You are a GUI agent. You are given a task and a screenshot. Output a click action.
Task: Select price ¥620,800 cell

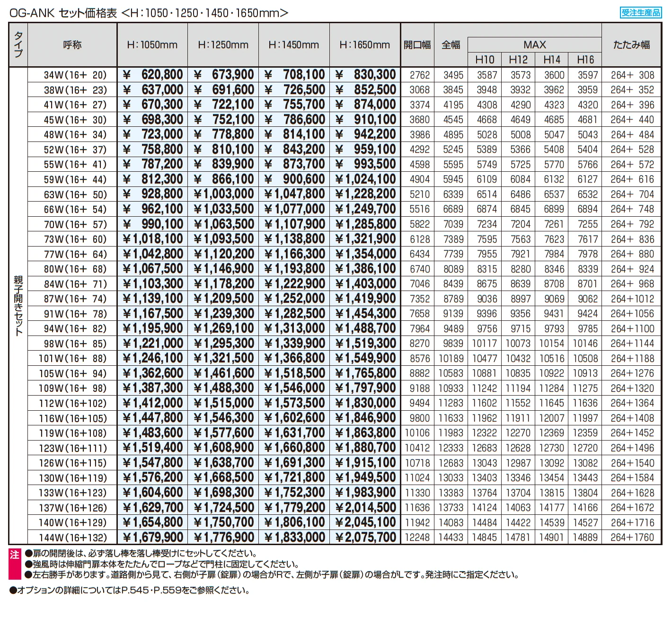click(152, 75)
